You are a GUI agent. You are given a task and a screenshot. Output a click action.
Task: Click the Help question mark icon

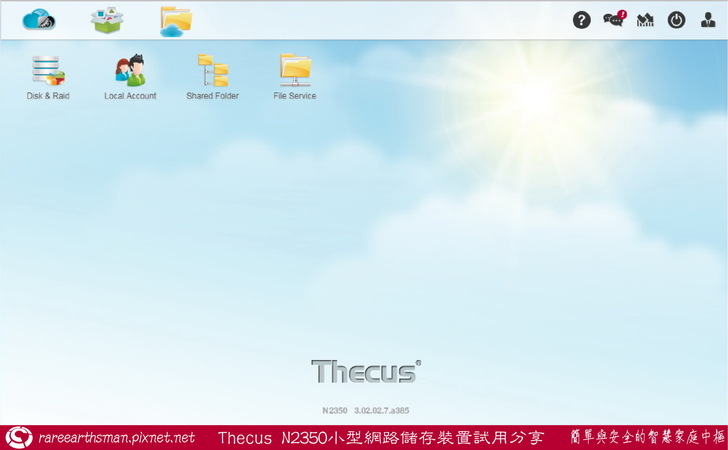(x=582, y=20)
